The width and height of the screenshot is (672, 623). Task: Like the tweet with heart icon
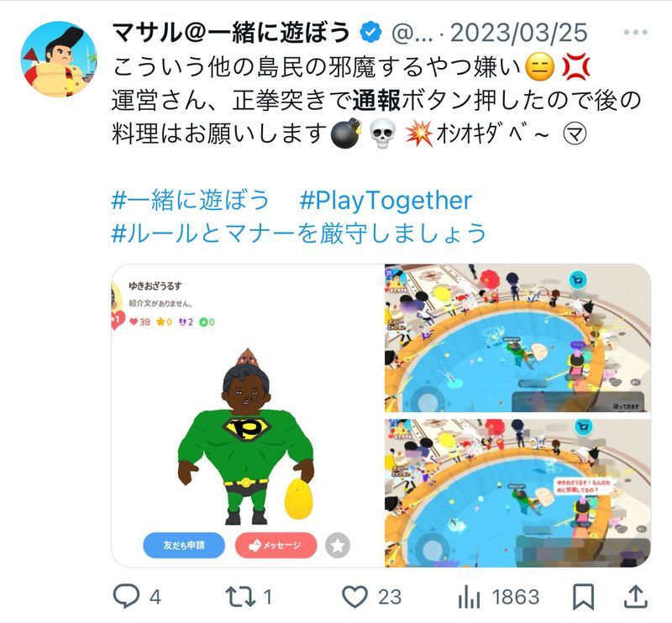coord(354,596)
